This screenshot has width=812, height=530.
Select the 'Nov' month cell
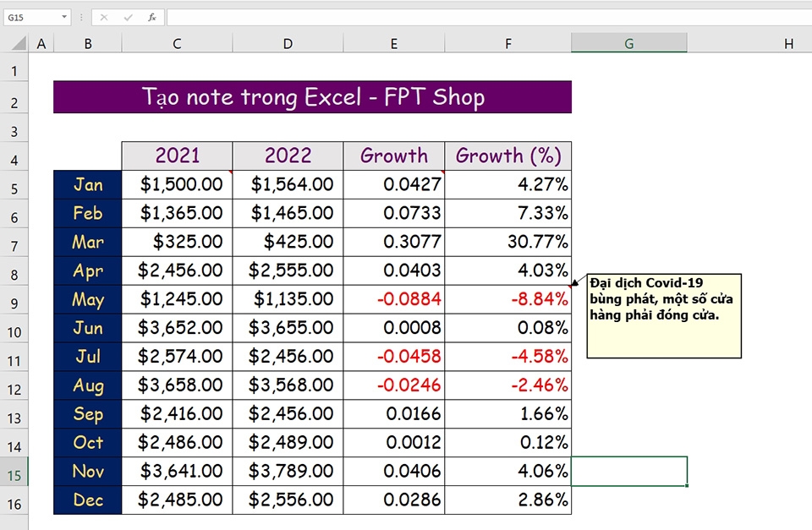88,471
